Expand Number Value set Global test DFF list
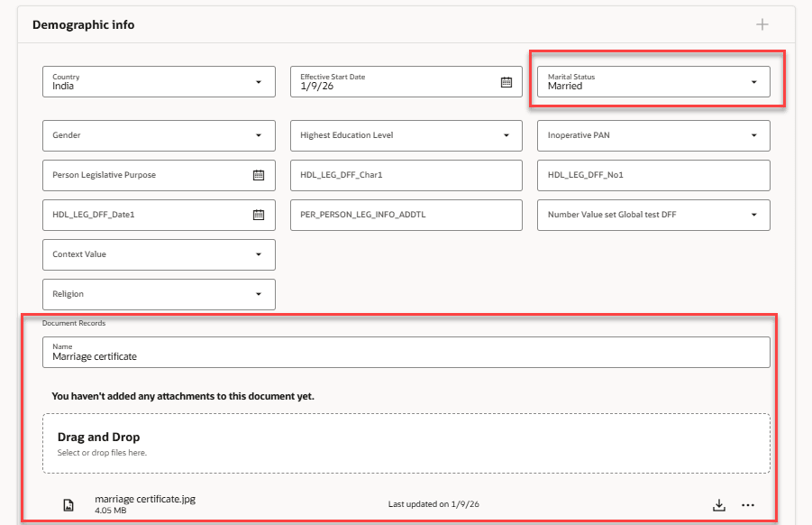This screenshot has height=525, width=812. 756,215
